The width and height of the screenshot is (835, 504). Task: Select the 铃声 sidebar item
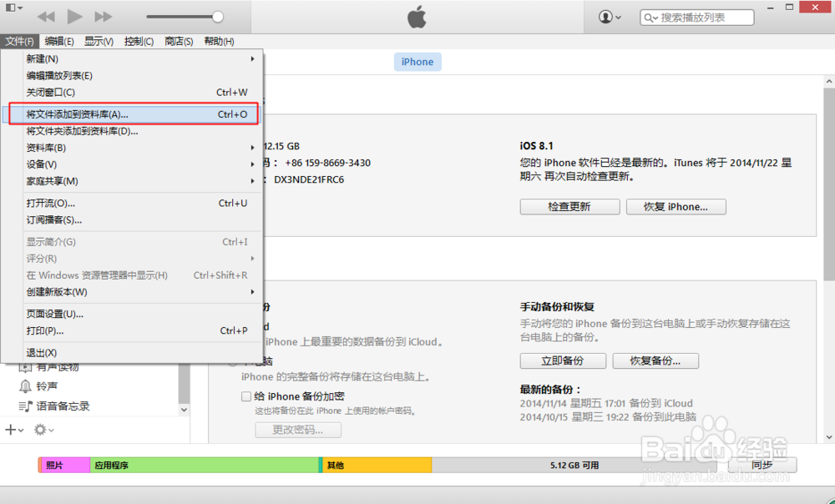click(x=47, y=386)
